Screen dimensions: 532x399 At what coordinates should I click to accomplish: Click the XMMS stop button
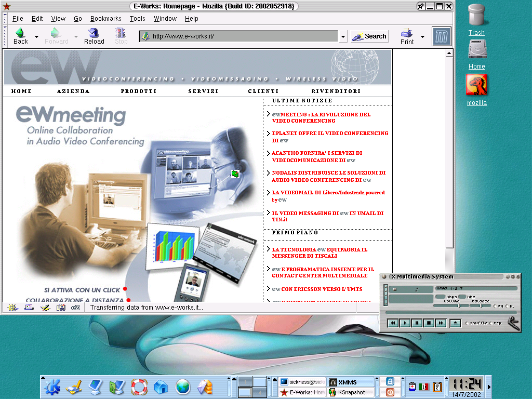click(429, 323)
